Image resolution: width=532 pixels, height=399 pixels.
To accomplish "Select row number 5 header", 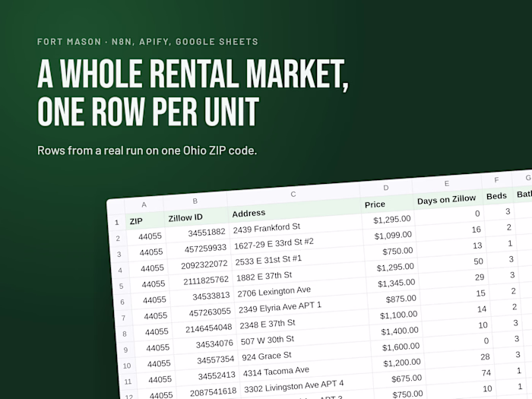I will (121, 286).
